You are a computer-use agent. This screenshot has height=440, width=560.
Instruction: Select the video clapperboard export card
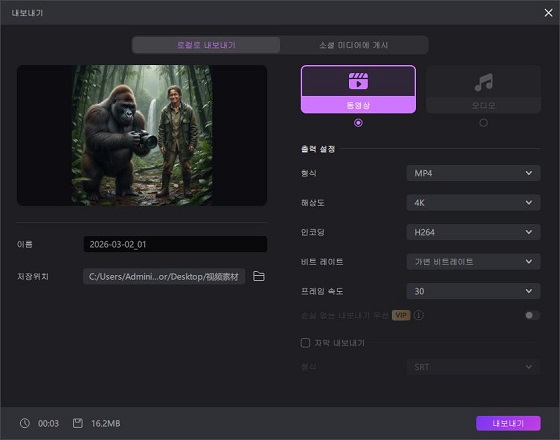[358, 89]
